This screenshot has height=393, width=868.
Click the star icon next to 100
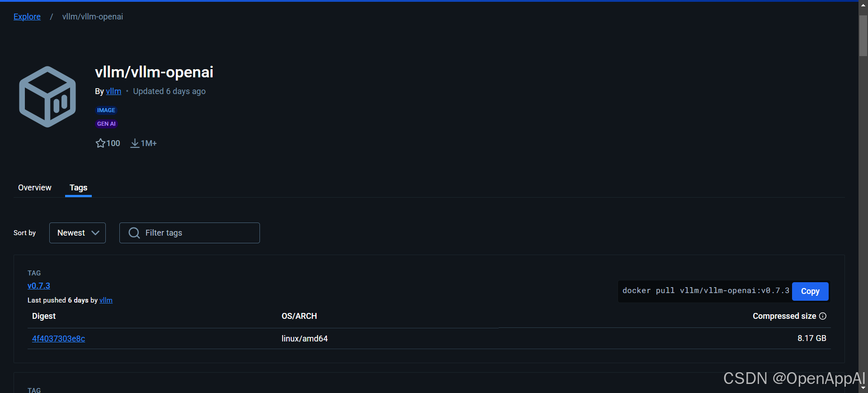tap(100, 143)
